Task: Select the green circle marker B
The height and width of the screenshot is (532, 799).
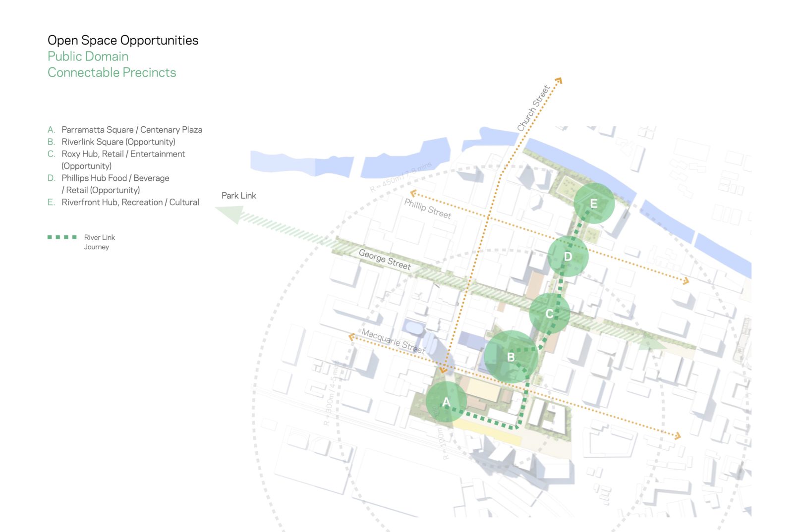Action: pyautogui.click(x=511, y=357)
